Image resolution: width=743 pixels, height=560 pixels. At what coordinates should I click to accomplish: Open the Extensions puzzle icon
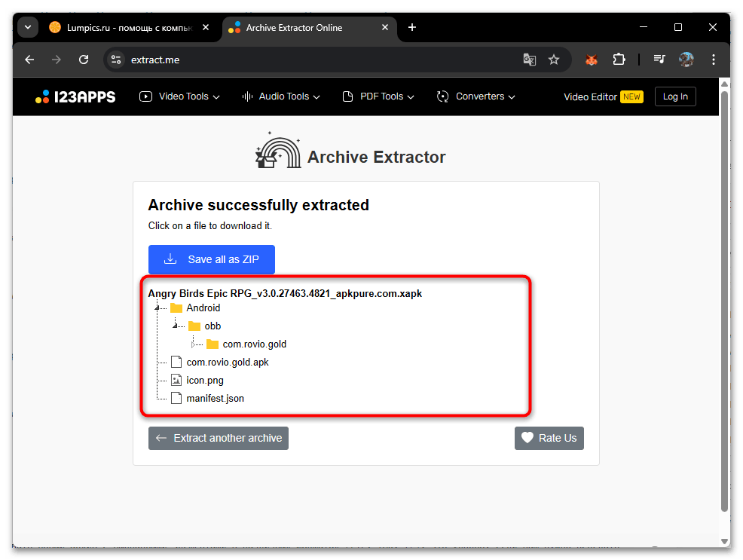coord(619,60)
